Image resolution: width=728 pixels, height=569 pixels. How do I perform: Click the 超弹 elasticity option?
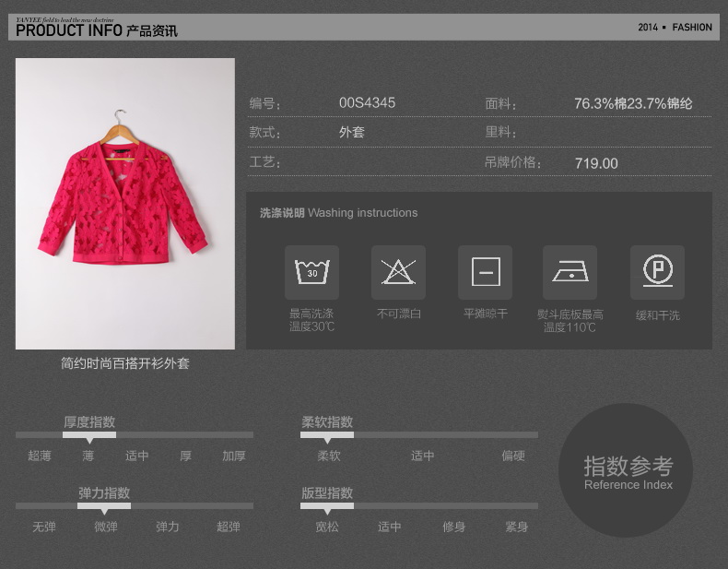[229, 527]
